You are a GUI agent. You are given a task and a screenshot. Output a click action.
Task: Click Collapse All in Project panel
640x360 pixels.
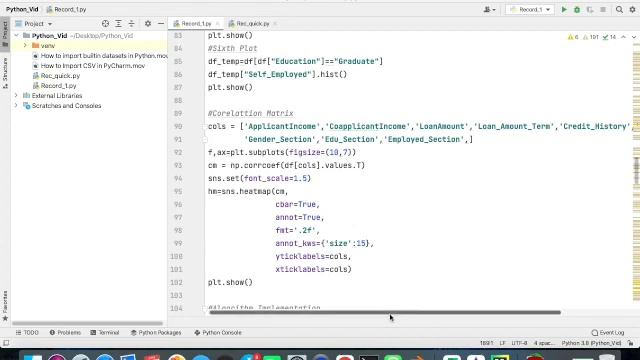pos(131,24)
